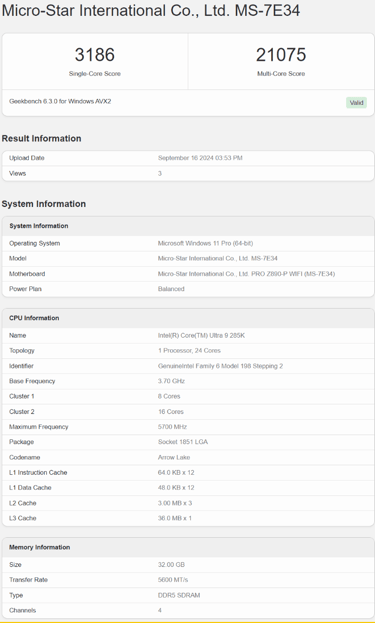Click the multi-core score 21075

(x=281, y=55)
